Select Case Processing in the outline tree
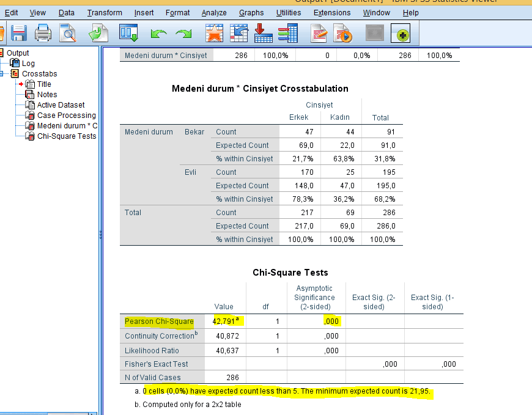The image size is (532, 415). pyautogui.click(x=66, y=116)
